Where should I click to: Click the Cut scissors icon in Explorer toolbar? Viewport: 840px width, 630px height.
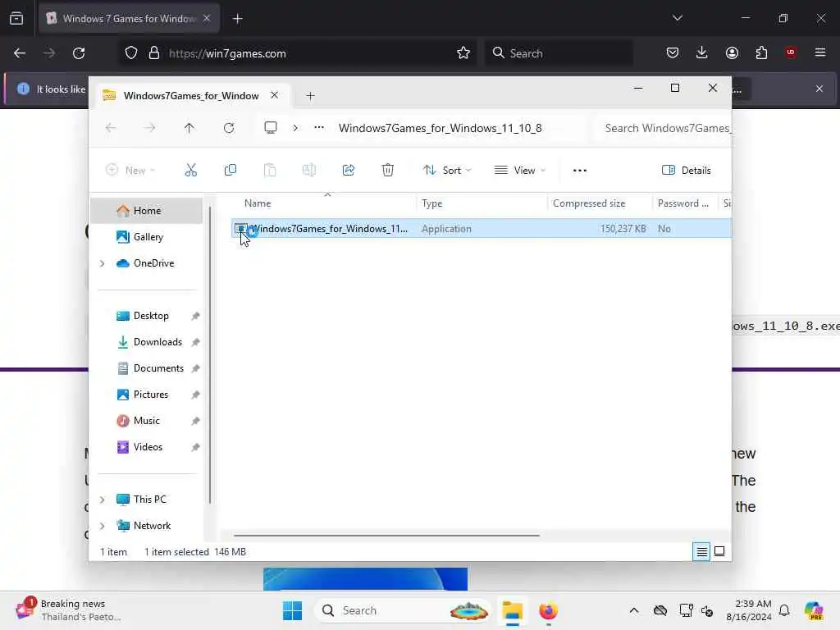[x=190, y=171]
